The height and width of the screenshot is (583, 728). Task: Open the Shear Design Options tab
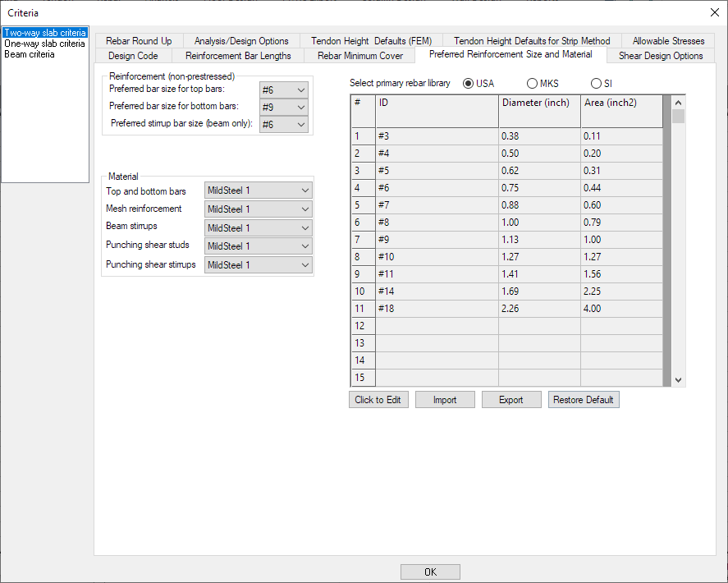tap(660, 56)
